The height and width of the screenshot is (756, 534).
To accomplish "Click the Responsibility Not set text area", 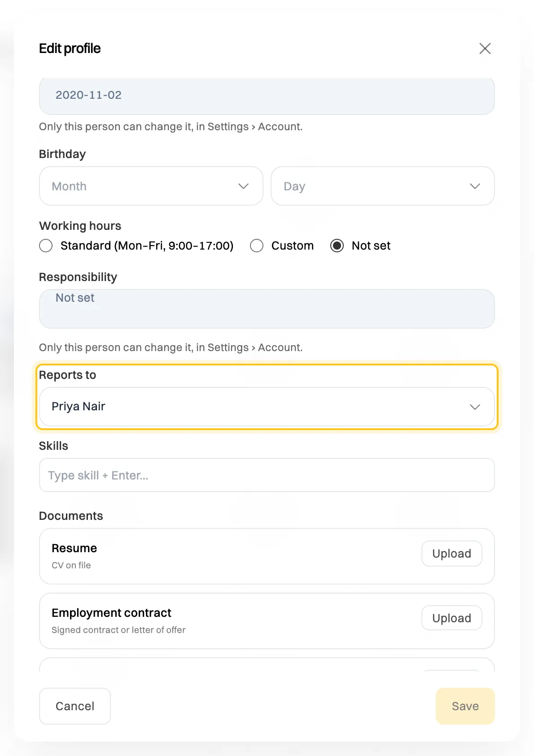I will point(267,309).
